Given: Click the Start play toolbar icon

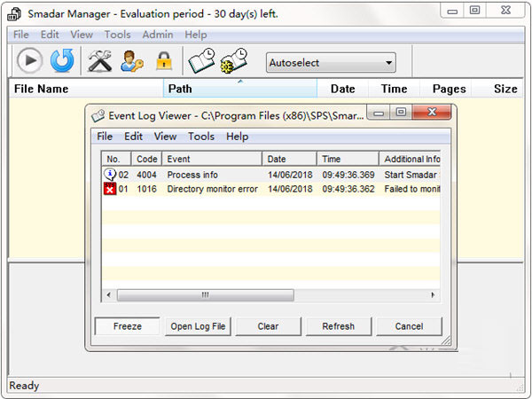Looking at the screenshot, I should pyautogui.click(x=30, y=60).
